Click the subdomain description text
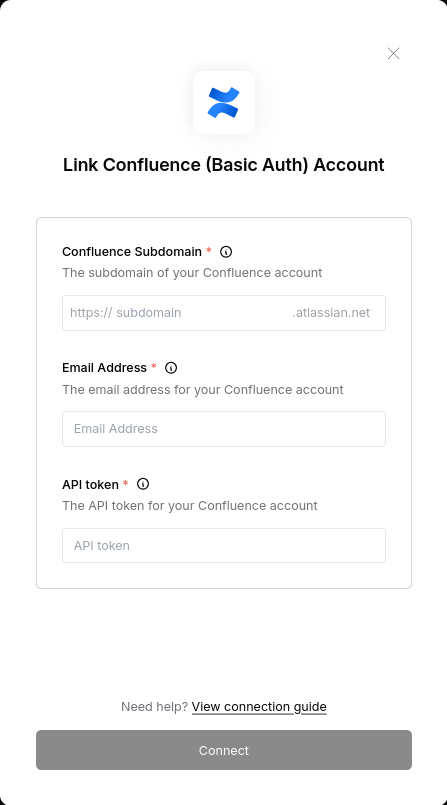The width and height of the screenshot is (447, 805). [192, 273]
